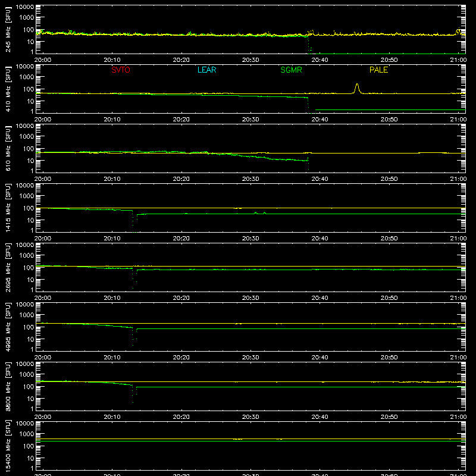
Task: Click the 20:20 time label below 610 MHz plot
Action: pyautogui.click(x=181, y=179)
